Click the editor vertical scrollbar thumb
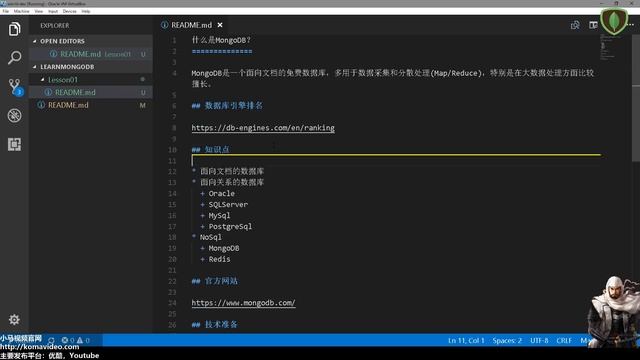640x360 pixels. pyautogui.click(x=636, y=98)
